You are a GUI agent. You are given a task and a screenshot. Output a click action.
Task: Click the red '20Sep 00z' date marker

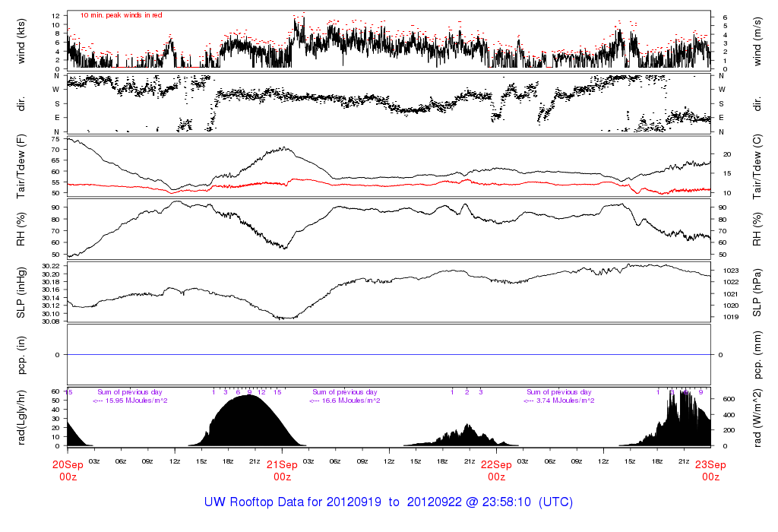point(68,470)
